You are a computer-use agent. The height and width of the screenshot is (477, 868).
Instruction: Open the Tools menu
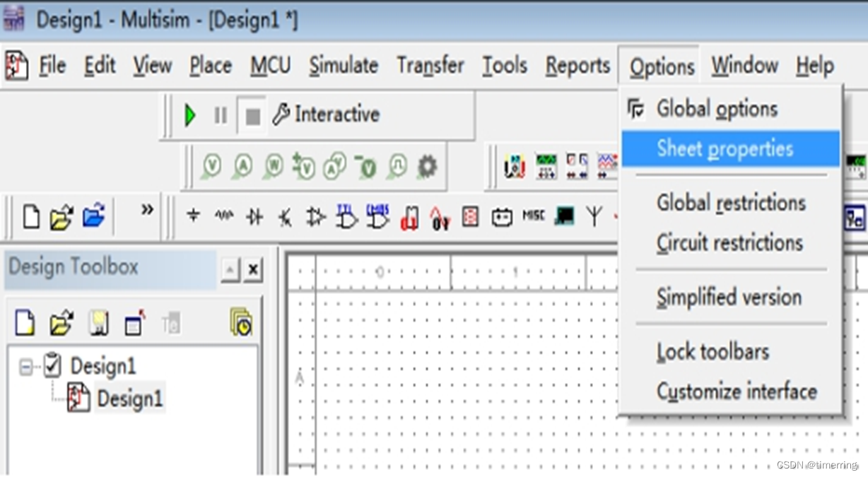pos(505,66)
